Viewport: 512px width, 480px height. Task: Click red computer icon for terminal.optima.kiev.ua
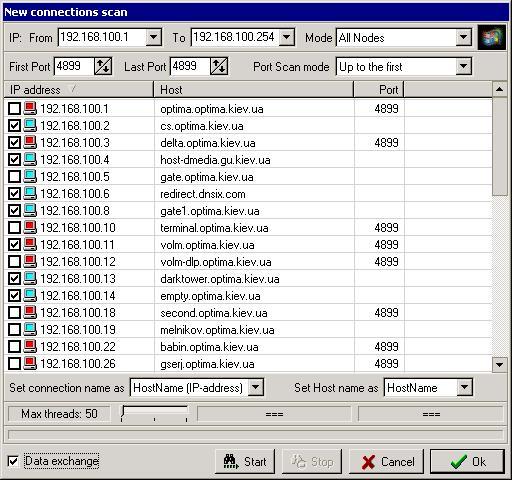[x=30, y=227]
